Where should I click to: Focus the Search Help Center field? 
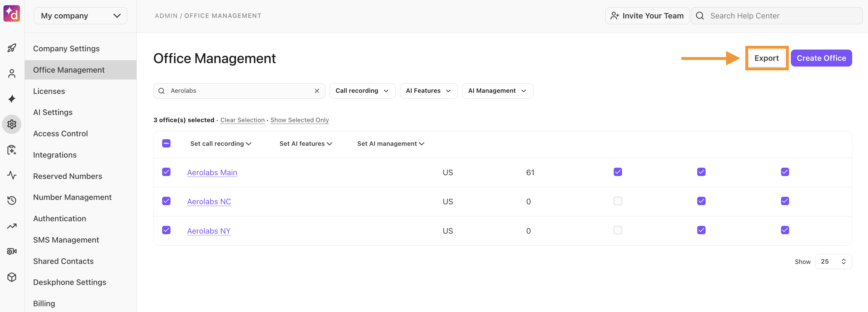pyautogui.click(x=776, y=16)
